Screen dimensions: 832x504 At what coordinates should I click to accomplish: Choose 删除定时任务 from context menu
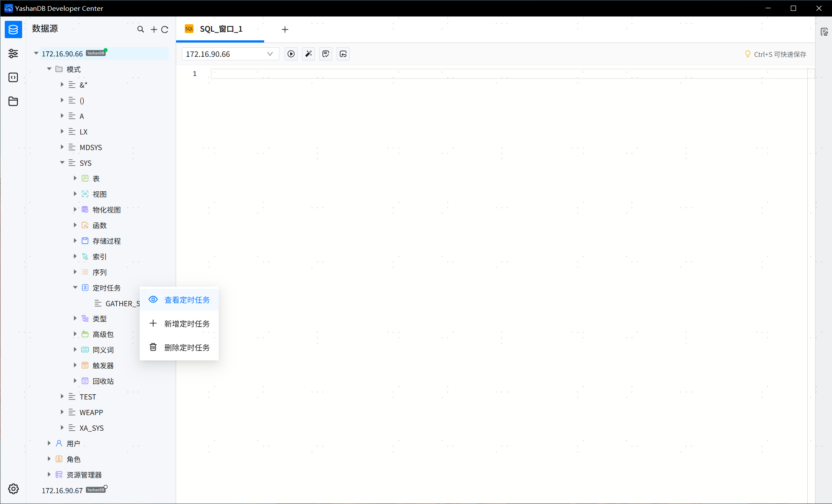[179, 347]
